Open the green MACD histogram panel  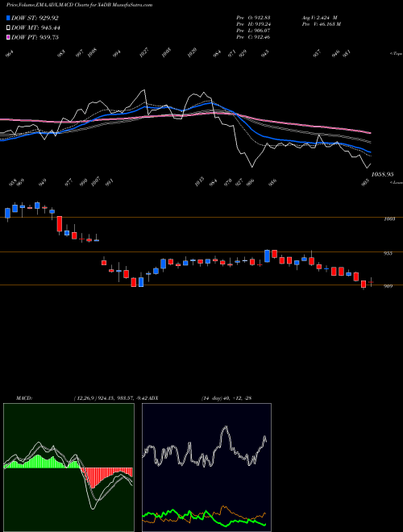coord(69,468)
